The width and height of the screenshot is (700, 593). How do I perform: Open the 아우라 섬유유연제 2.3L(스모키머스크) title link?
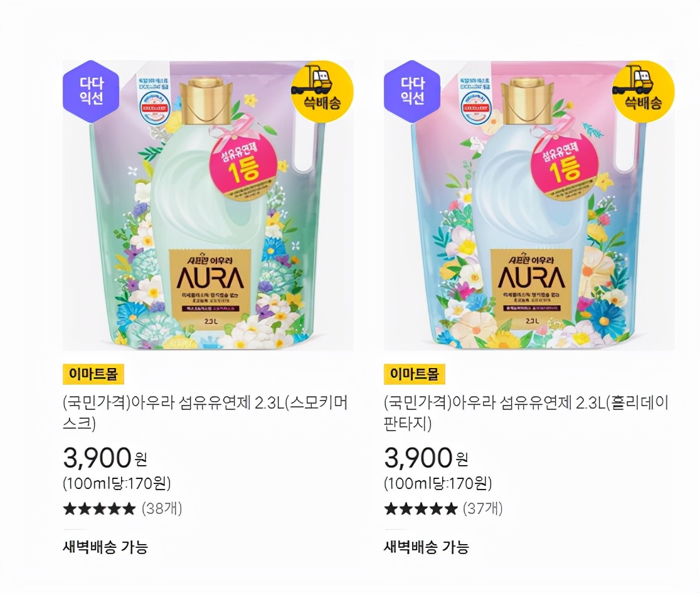tap(205, 412)
